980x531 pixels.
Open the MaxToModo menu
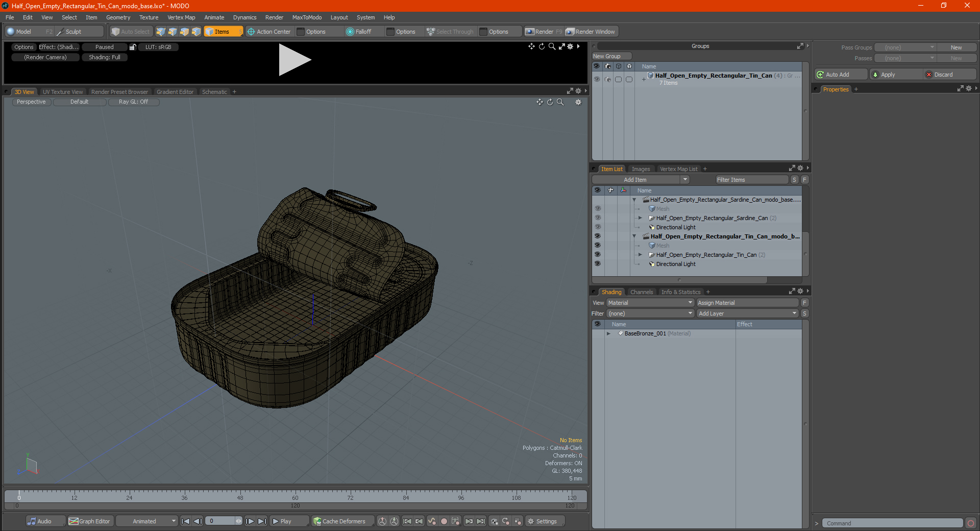(307, 17)
